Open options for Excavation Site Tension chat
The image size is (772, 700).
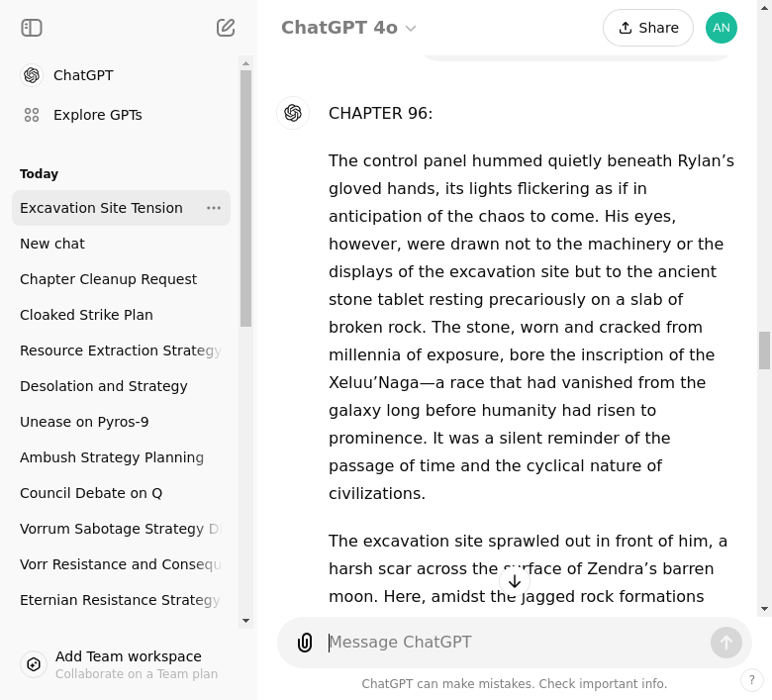pos(214,208)
